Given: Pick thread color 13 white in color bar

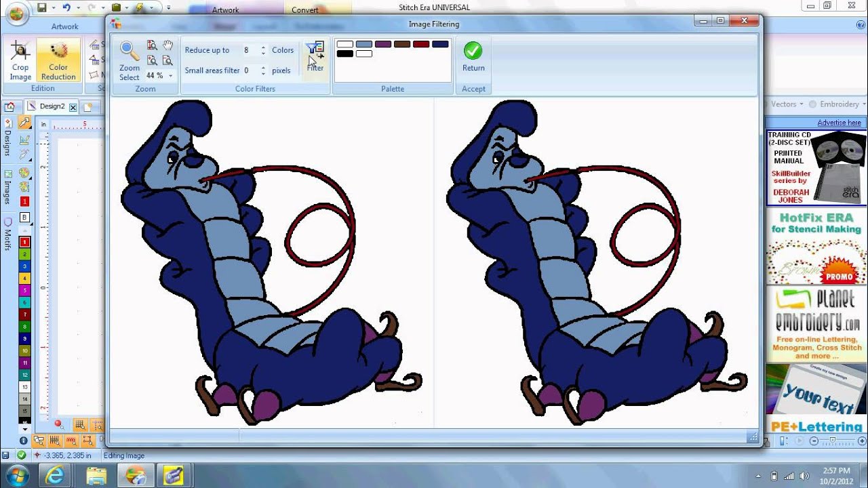Looking at the screenshot, I should tap(25, 387).
